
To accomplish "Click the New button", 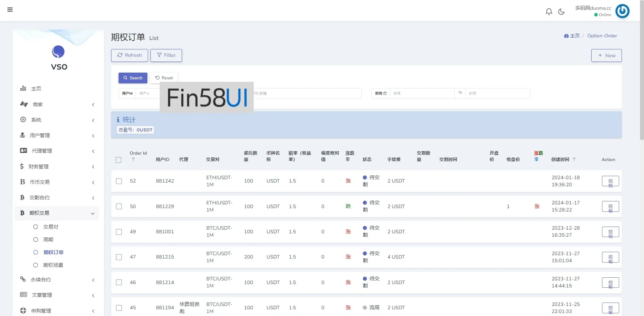I will 606,55.
